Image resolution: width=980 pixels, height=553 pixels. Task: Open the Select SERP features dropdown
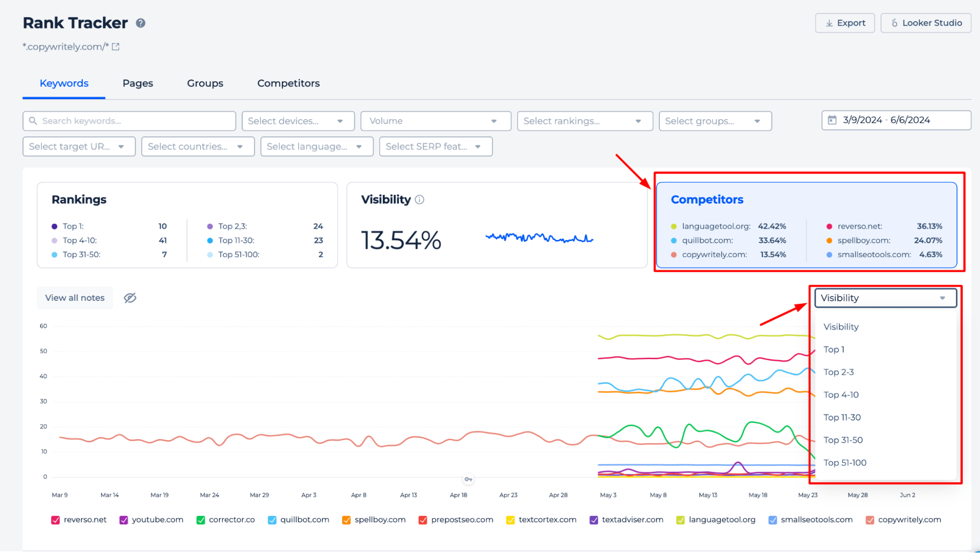(436, 146)
